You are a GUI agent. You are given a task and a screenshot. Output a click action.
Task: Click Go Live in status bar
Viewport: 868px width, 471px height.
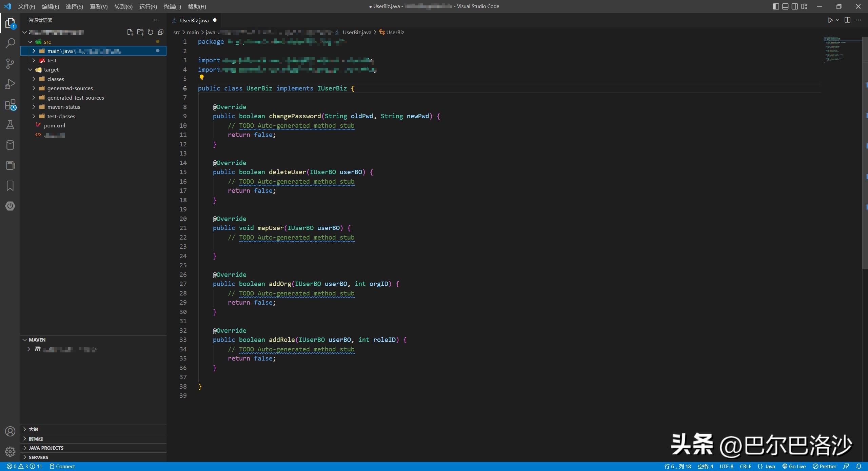pos(794,466)
